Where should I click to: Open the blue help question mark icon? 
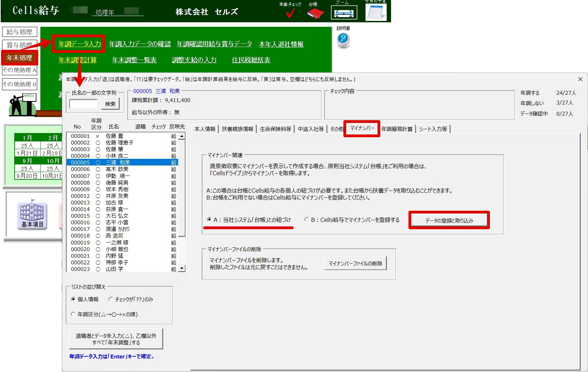click(x=343, y=39)
